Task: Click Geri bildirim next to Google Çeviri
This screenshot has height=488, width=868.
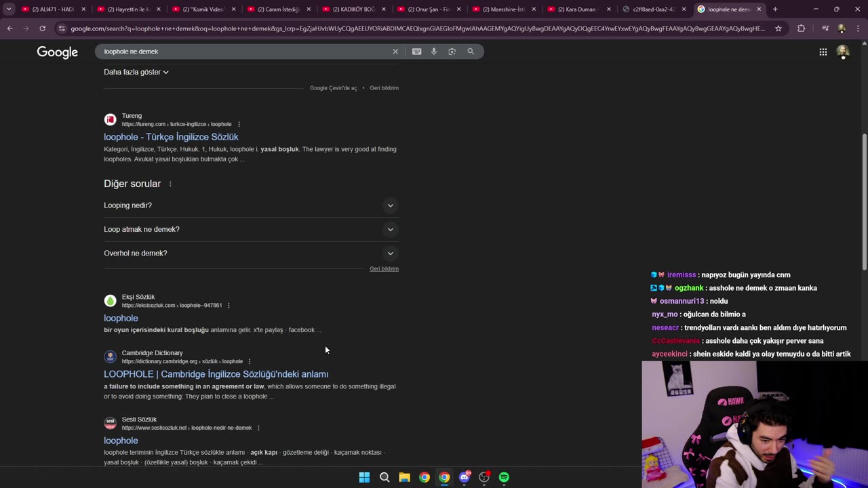Action: coord(384,88)
